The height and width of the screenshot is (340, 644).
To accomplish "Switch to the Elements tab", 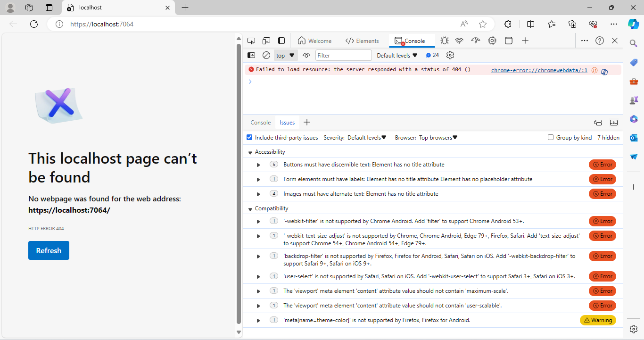I will coord(362,41).
